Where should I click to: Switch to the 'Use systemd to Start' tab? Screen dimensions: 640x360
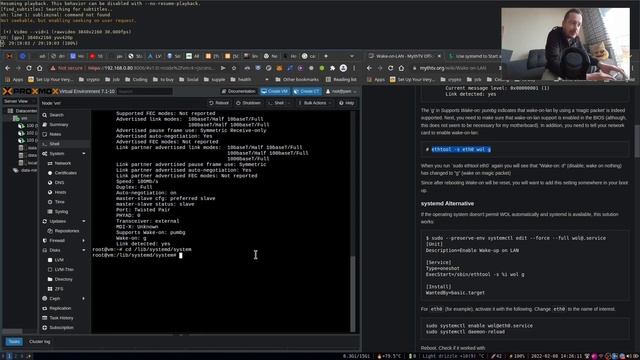tap(474, 56)
